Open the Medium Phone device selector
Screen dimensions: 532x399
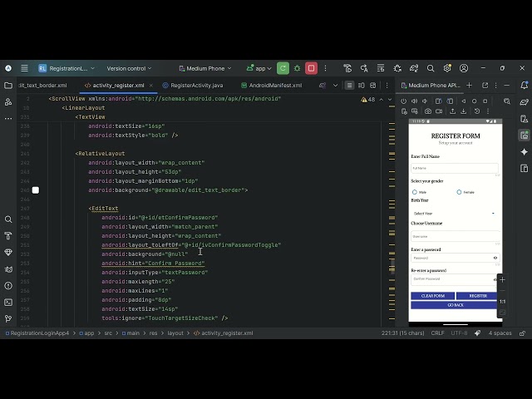click(x=205, y=68)
